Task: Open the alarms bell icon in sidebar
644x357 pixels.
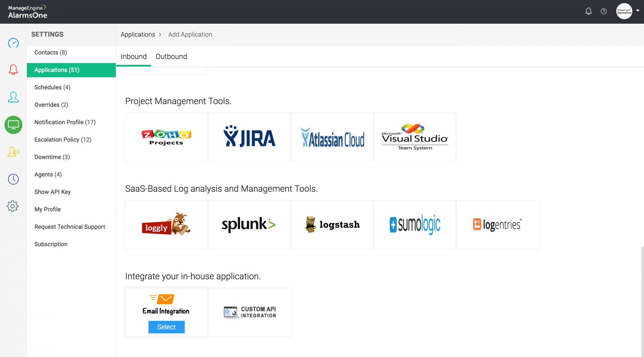Action: tap(13, 70)
